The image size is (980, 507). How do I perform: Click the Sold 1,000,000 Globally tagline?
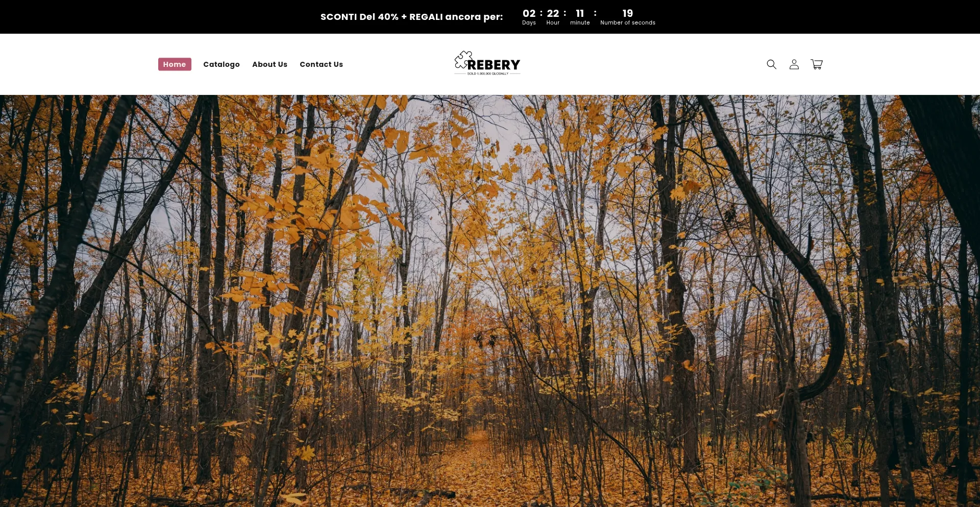click(x=488, y=74)
